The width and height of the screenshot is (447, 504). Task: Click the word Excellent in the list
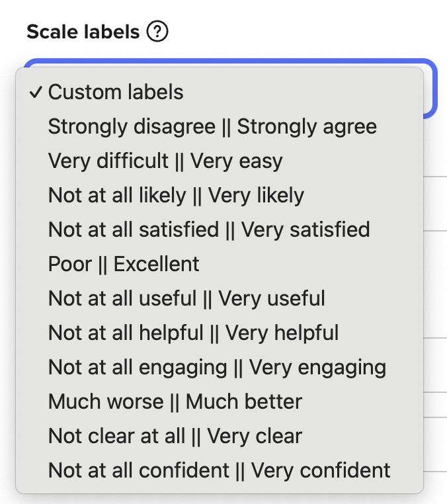point(156,264)
